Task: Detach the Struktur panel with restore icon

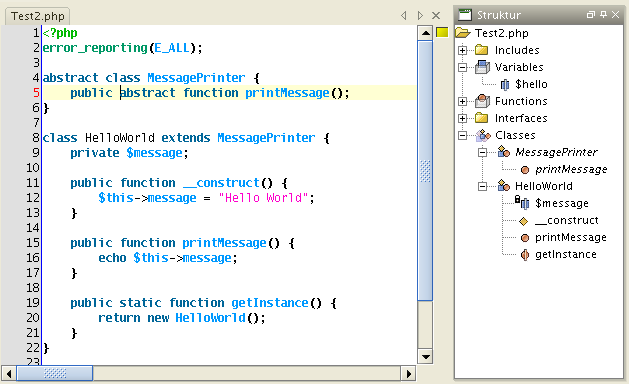Action: 590,14
